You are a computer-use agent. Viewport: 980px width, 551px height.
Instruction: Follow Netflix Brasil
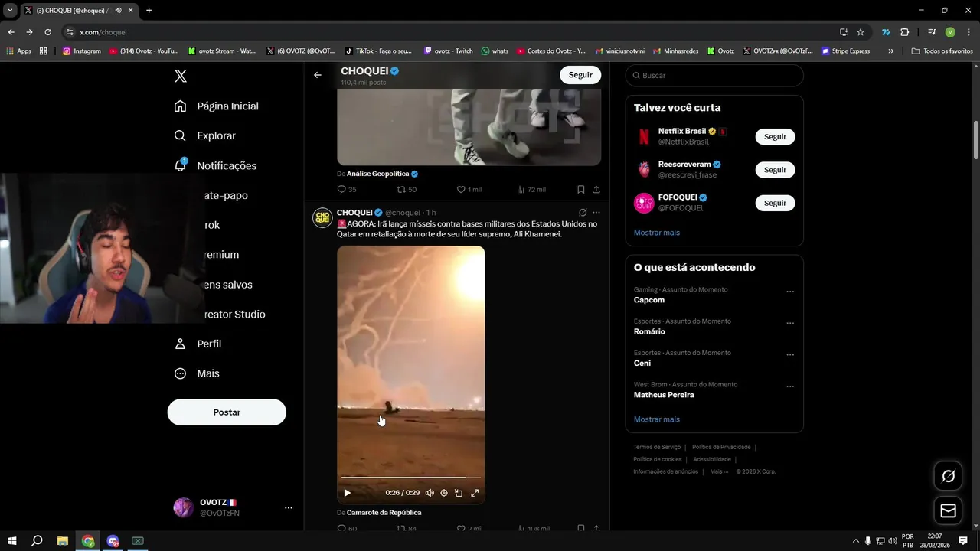(x=775, y=136)
